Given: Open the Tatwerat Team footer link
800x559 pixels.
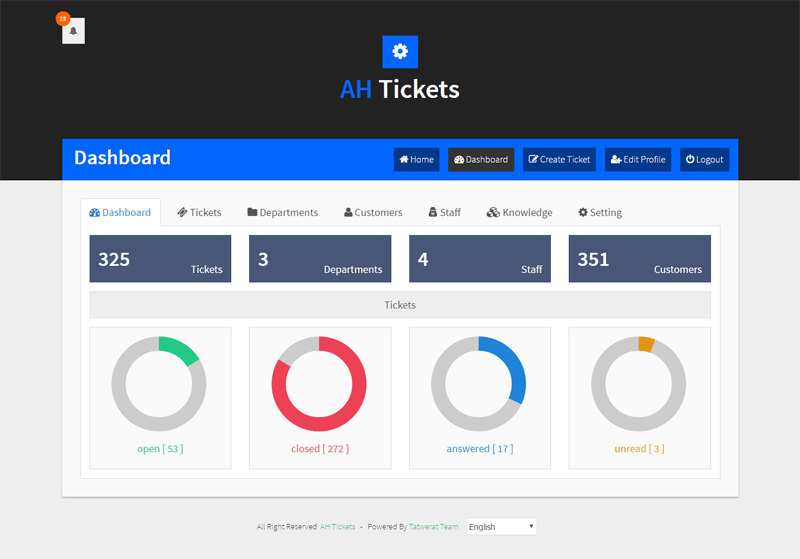Looking at the screenshot, I should pyautogui.click(x=434, y=527).
